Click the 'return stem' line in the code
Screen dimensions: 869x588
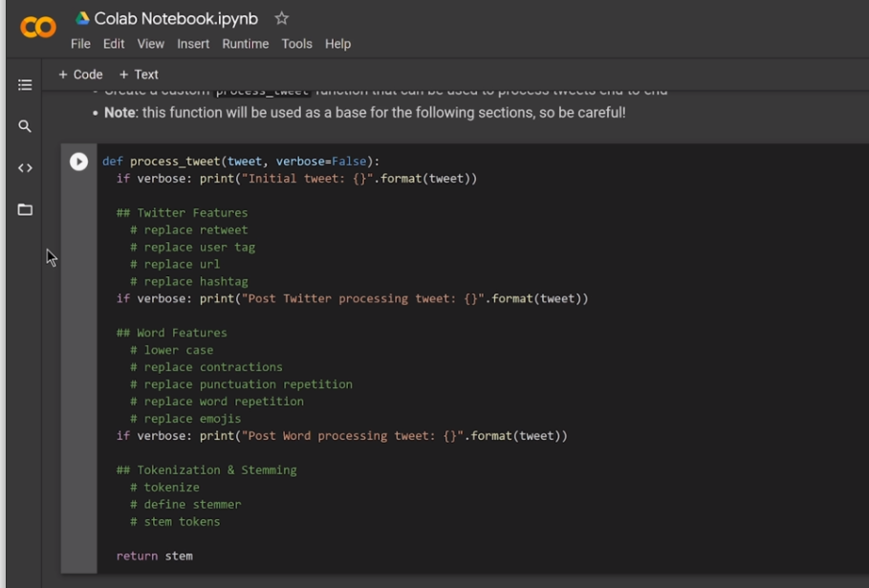[x=154, y=555]
